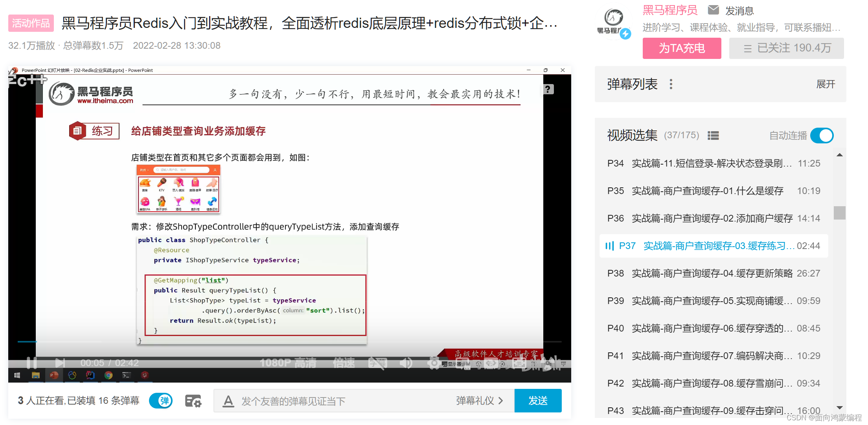This screenshot has height=425, width=868.
Task: Expand the 弹幕列表 panel via 展开
Action: tap(826, 84)
